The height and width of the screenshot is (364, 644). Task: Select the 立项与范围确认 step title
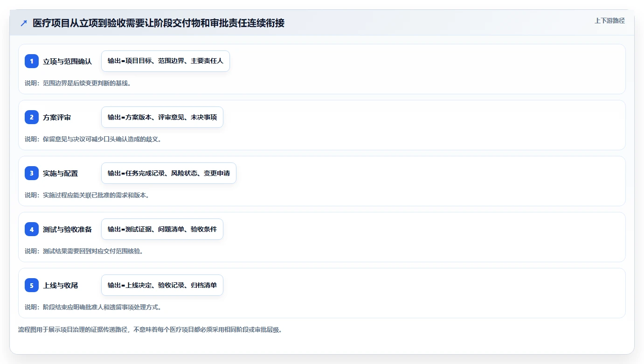[x=68, y=61]
